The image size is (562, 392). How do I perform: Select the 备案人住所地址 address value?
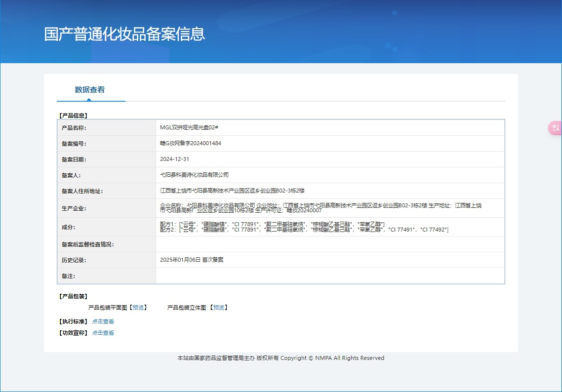coord(232,191)
